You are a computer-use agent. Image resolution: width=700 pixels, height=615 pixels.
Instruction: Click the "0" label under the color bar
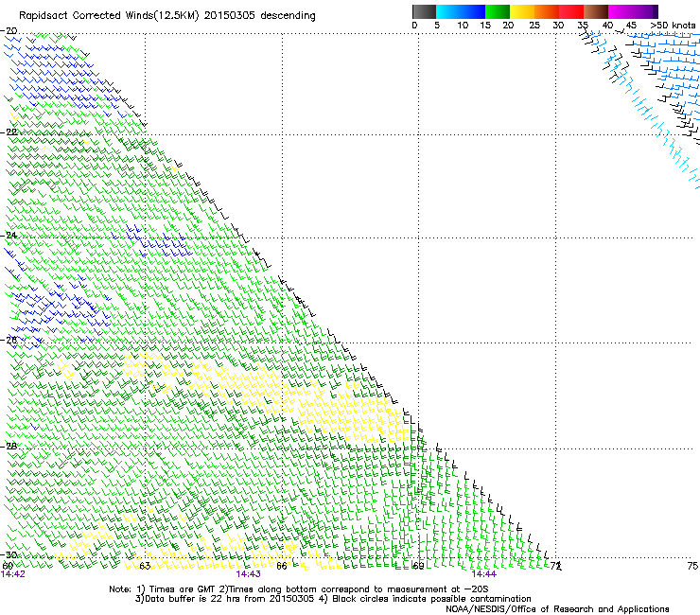click(414, 26)
